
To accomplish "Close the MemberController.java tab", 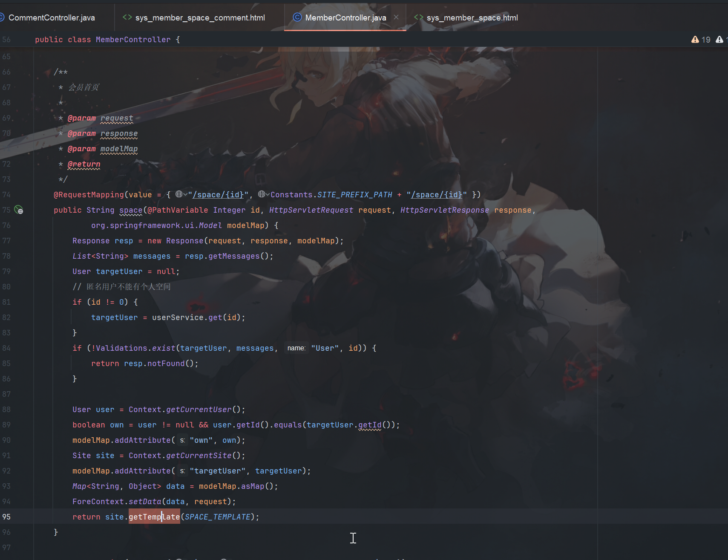I will point(396,17).
